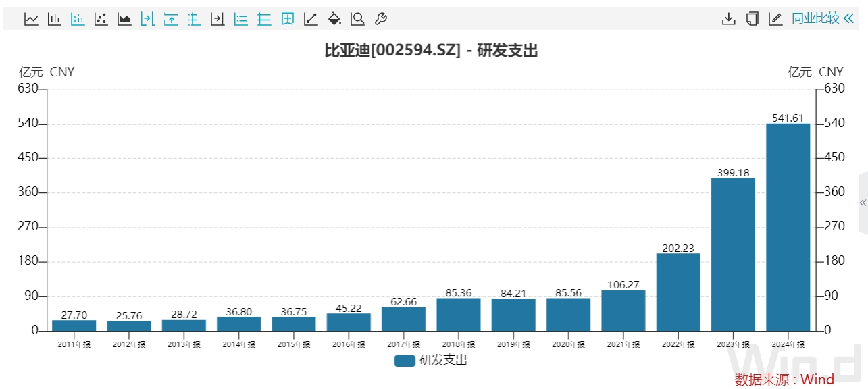
Task: Click the 85.36 data label
Action: tap(459, 293)
